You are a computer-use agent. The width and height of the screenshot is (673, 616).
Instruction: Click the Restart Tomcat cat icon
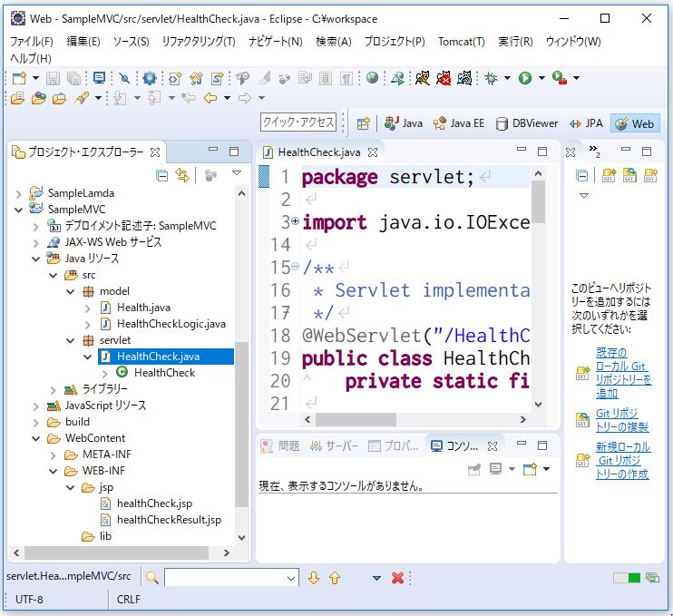464,78
